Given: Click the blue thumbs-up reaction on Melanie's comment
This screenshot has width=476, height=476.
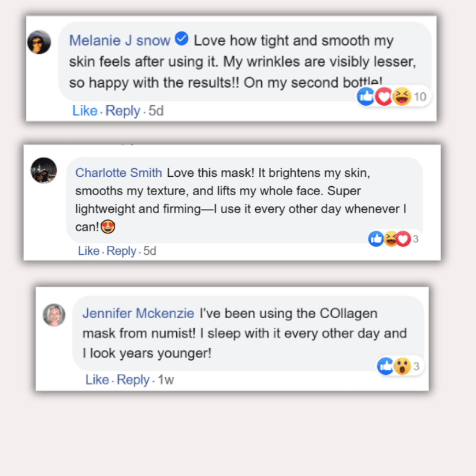Looking at the screenshot, I should (x=366, y=97).
